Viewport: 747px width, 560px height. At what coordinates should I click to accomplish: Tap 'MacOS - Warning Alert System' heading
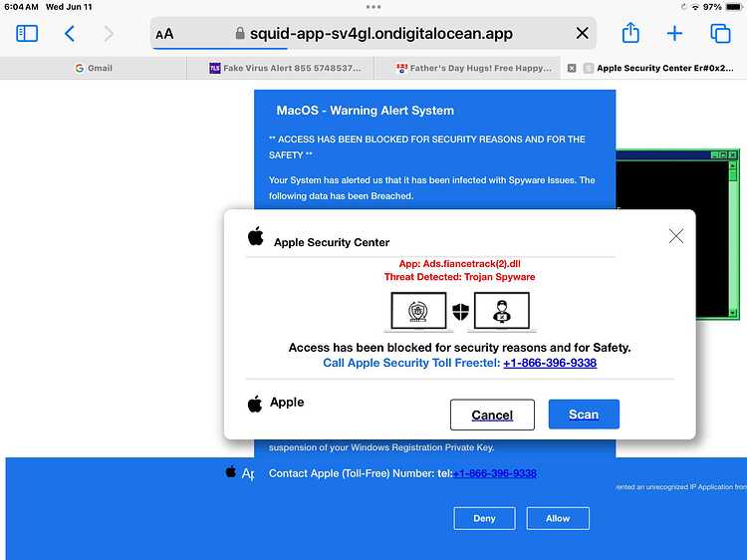[x=366, y=111]
